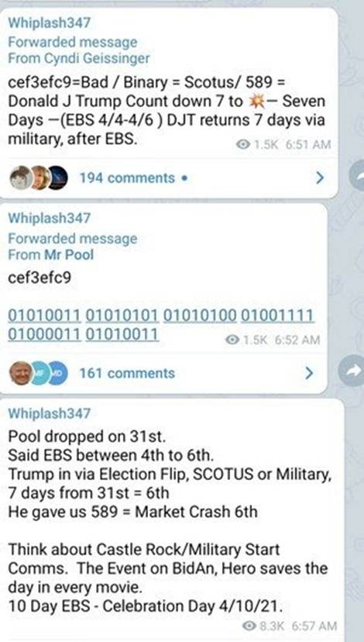Tap the eye views icon showing 8.3K
Image resolution: width=364 pixels, height=642 pixels.
click(249, 626)
